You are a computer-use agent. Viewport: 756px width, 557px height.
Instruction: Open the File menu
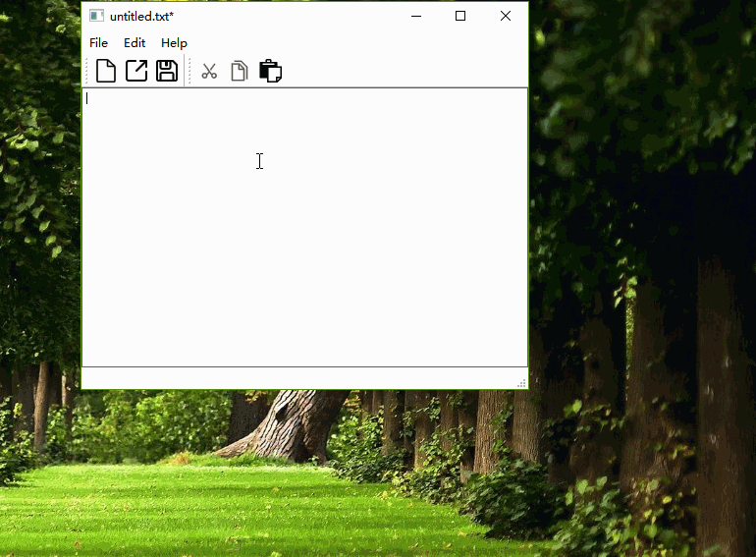click(x=98, y=43)
